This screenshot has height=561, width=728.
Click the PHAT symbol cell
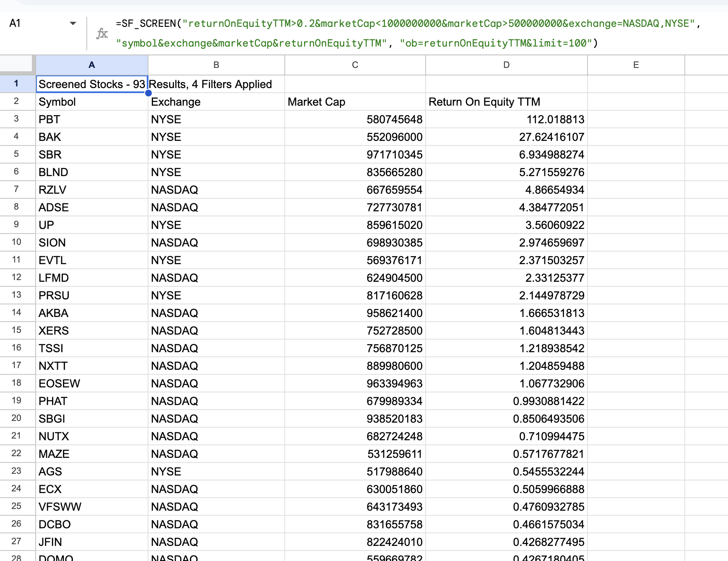pos(92,401)
